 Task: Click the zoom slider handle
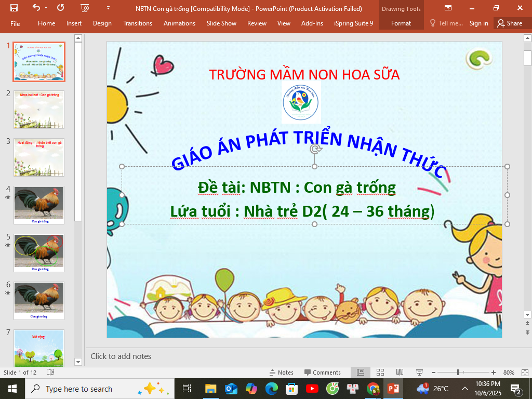click(x=458, y=373)
